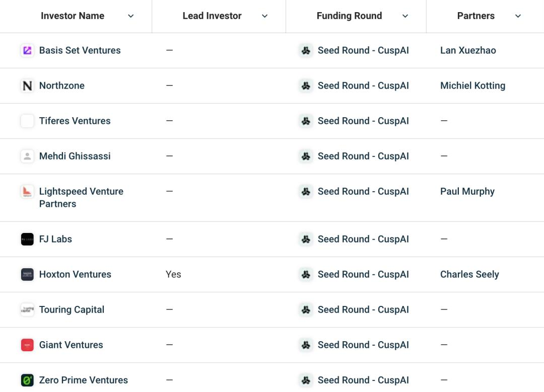
Task: Click Mehdi Ghissassi's person avatar icon
Action: click(27, 156)
